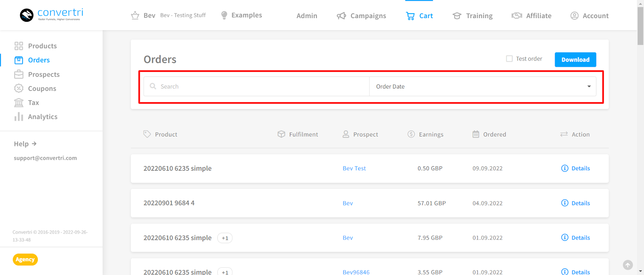644x275 pixels.
Task: Click the crown icon next to Bev
Action: (x=135, y=15)
